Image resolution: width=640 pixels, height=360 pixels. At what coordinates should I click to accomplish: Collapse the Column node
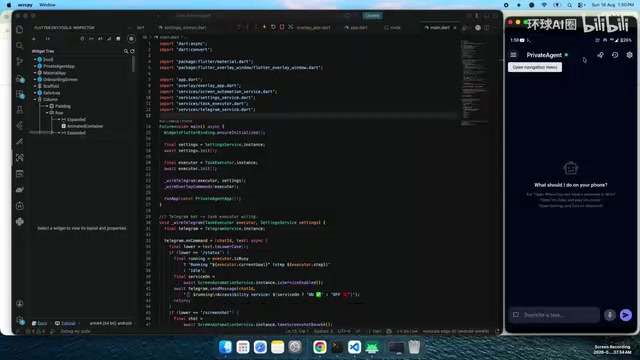35,99
